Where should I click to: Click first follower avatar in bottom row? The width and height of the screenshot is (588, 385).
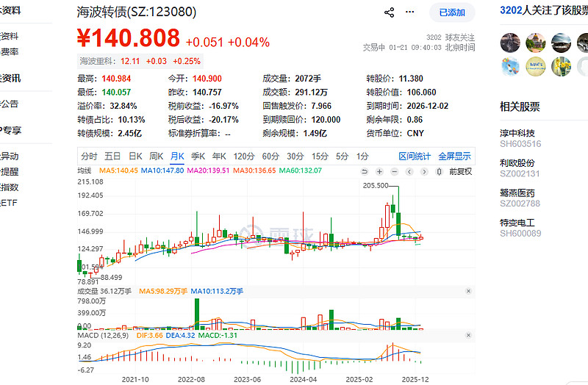510,67
